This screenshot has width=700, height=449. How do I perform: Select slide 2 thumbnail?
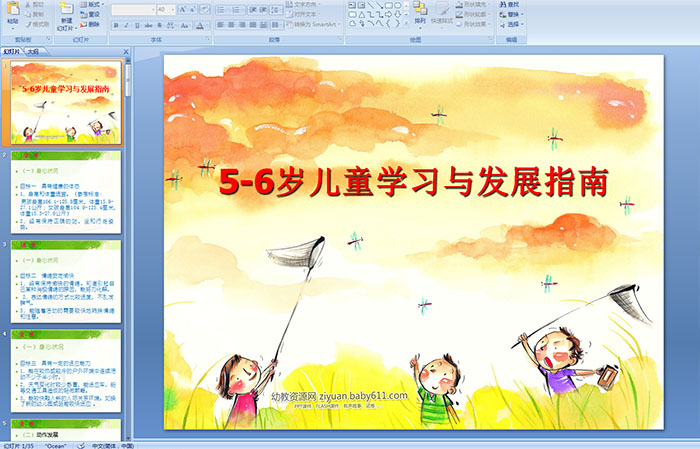click(x=66, y=192)
